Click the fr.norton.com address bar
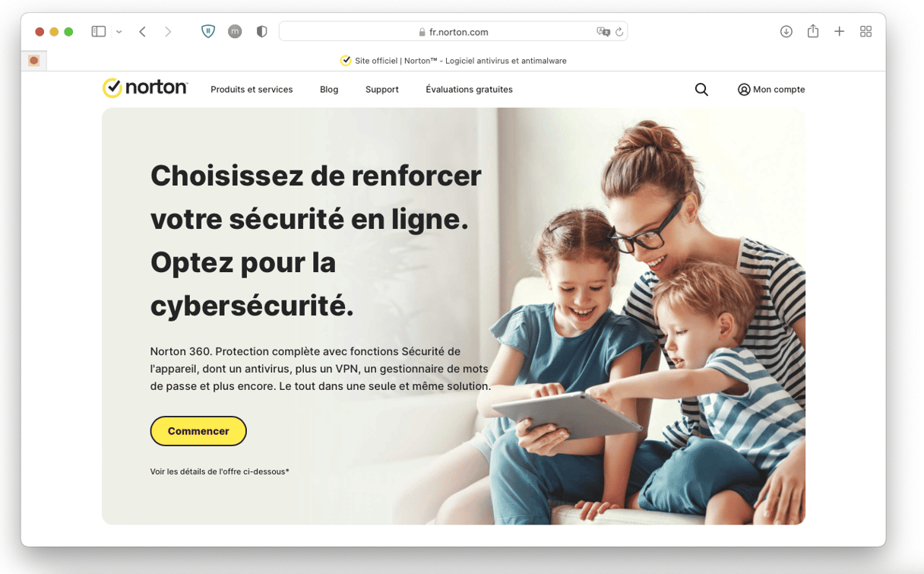924x574 pixels. pyautogui.click(x=453, y=32)
